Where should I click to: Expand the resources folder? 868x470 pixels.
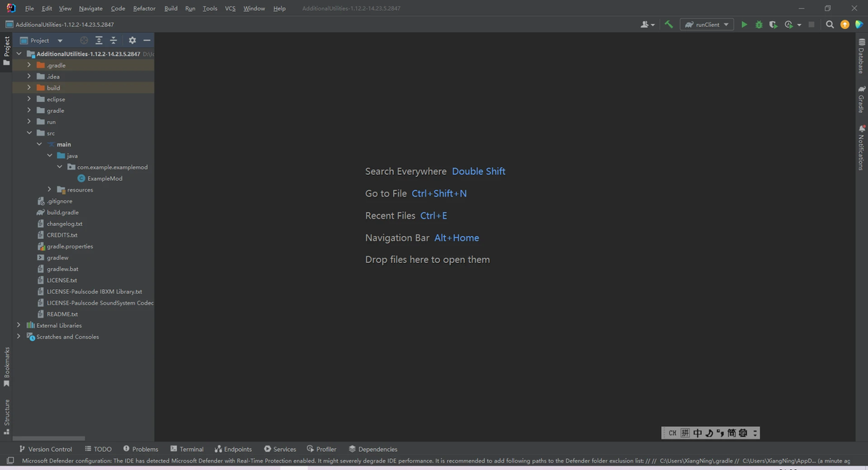click(50, 189)
